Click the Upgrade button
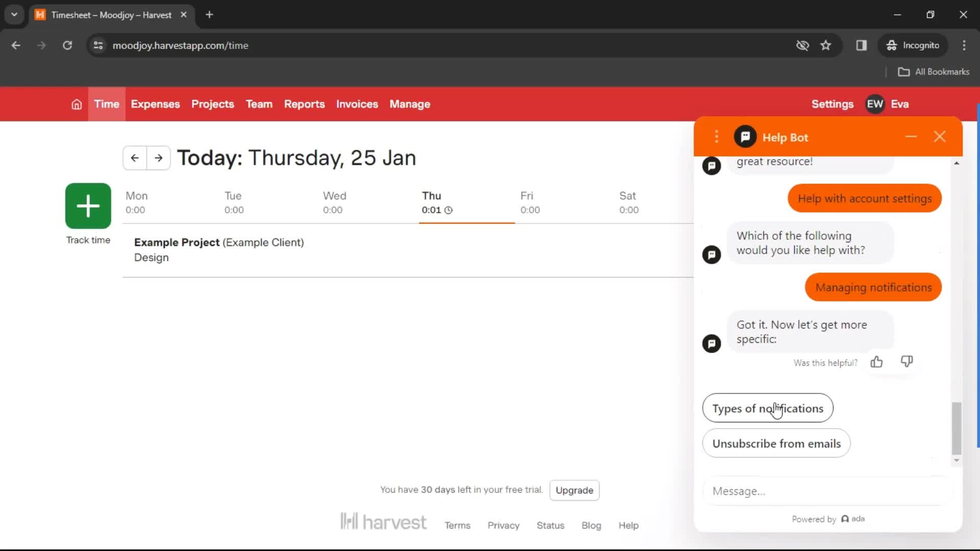This screenshot has width=980, height=551. point(574,490)
